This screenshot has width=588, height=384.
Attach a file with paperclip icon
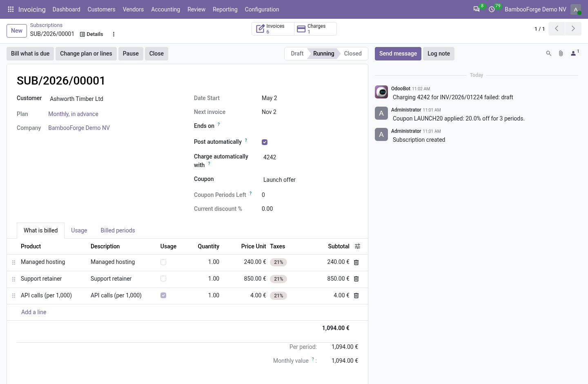561,54
